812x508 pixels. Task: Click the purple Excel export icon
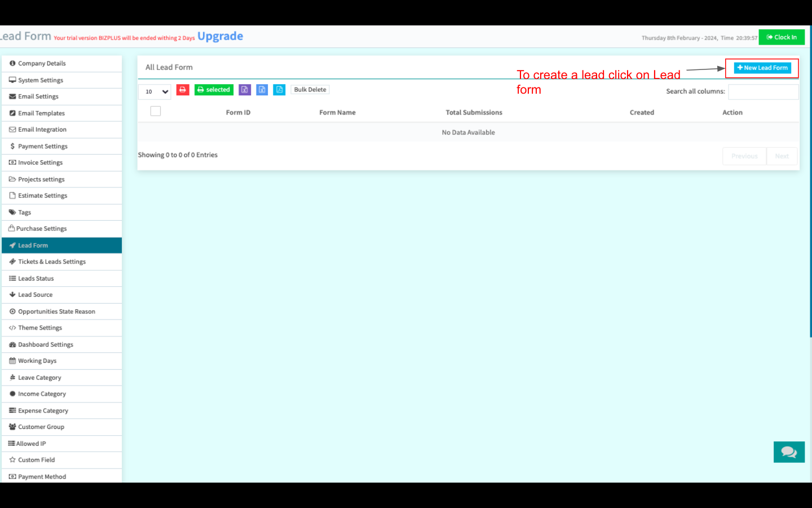tap(245, 90)
